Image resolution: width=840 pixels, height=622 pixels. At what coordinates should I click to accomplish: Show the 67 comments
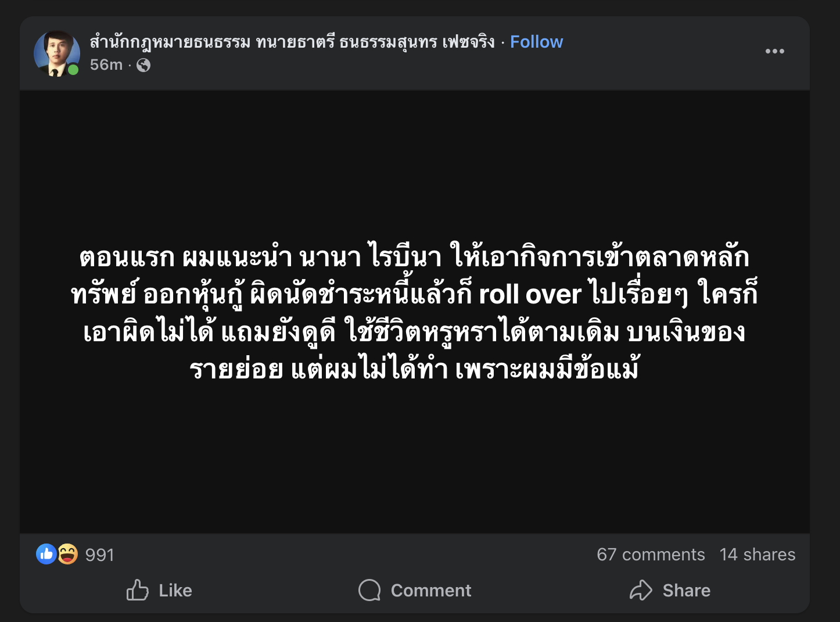click(x=650, y=555)
